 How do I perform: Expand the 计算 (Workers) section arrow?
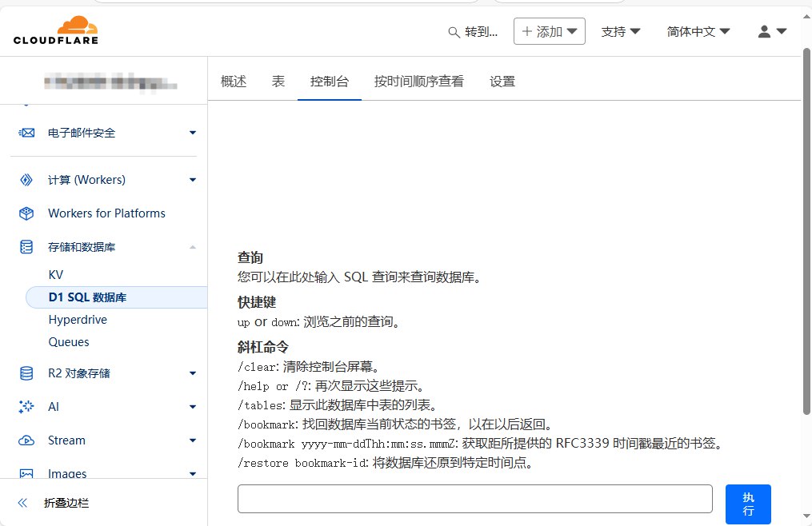tap(193, 180)
